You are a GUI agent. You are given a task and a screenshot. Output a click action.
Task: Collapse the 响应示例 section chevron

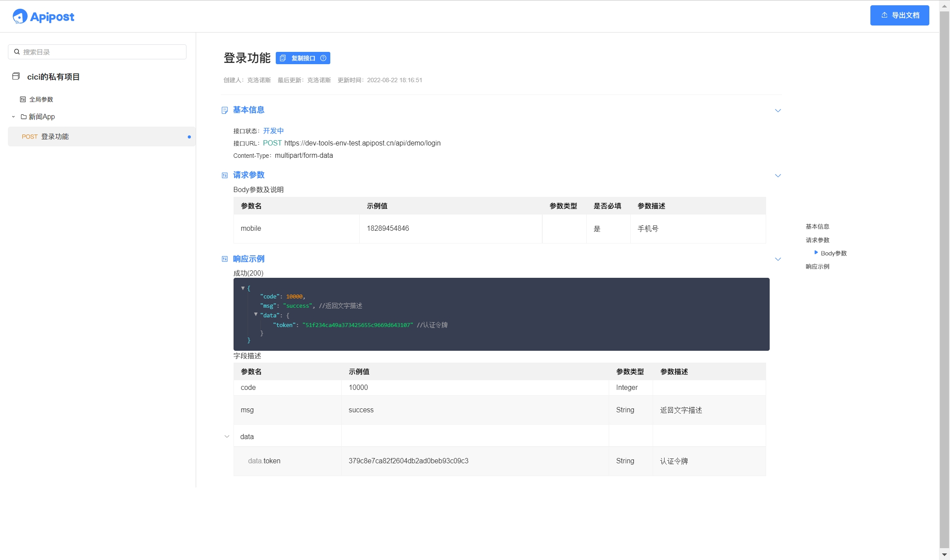coord(778,259)
